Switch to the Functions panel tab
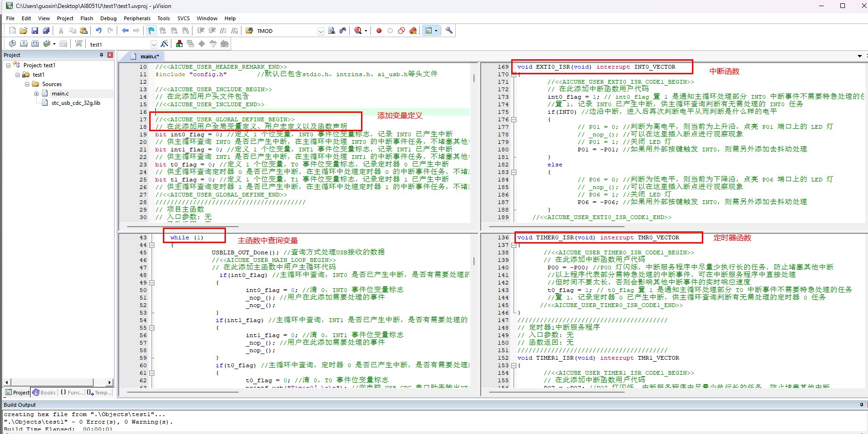This screenshot has height=434, width=868. pyautogui.click(x=72, y=393)
